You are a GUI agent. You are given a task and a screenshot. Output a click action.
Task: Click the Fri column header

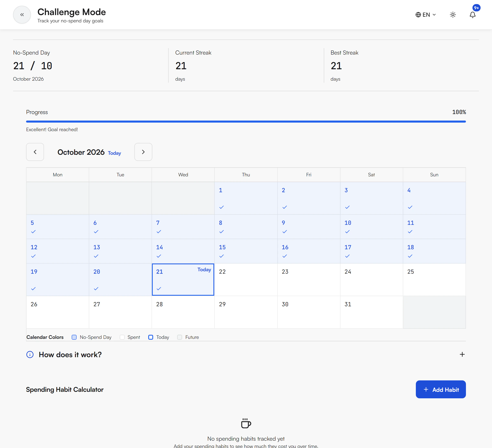(x=309, y=175)
